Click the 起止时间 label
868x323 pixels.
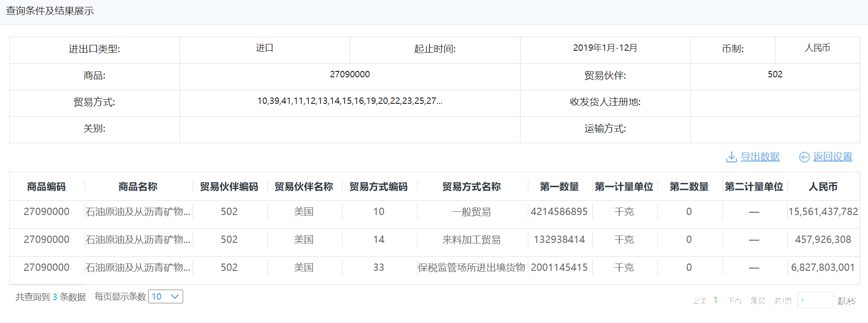[x=435, y=49]
